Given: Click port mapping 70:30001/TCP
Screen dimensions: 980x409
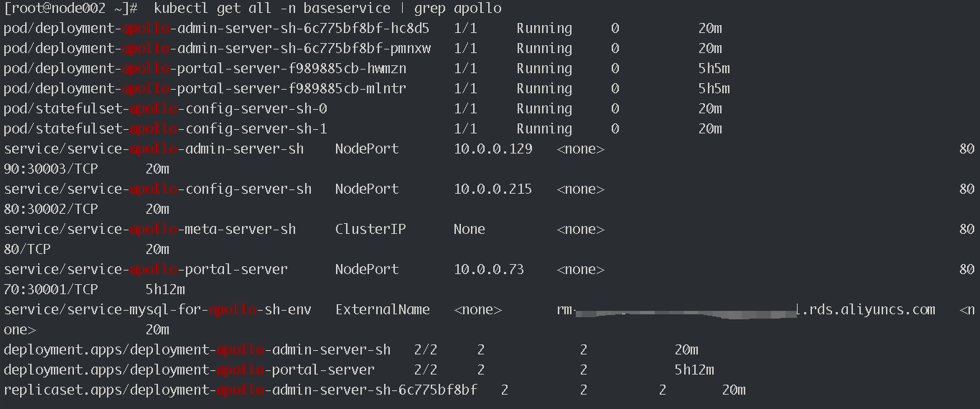Looking at the screenshot, I should pyautogui.click(x=51, y=290).
